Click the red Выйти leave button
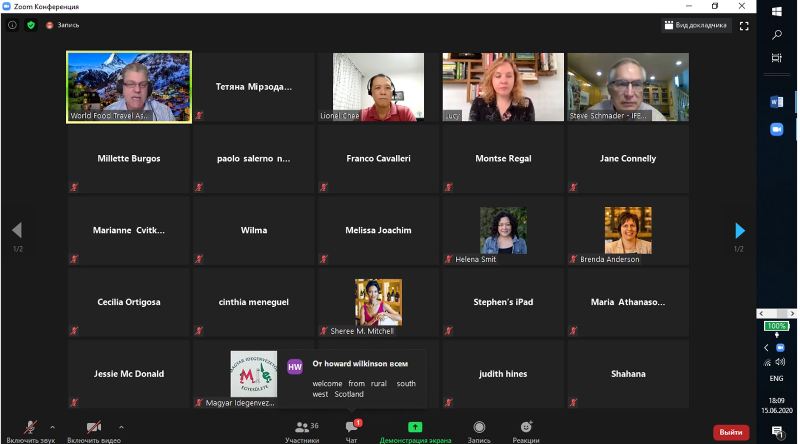The height and width of the screenshot is (444, 800). 731,432
